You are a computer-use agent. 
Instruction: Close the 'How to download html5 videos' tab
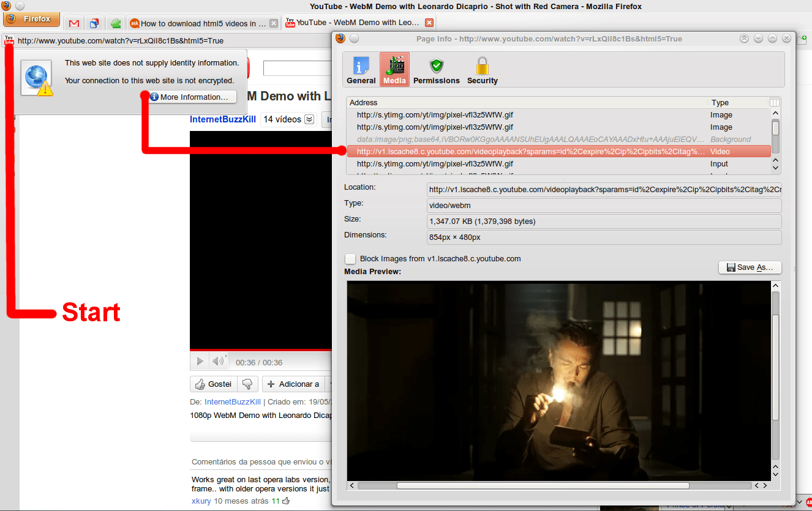tap(274, 23)
